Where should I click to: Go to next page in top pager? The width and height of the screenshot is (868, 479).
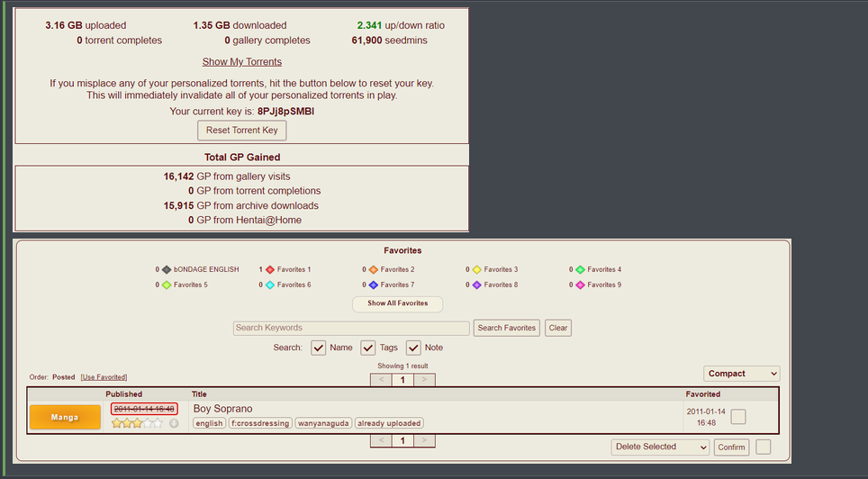coord(424,380)
